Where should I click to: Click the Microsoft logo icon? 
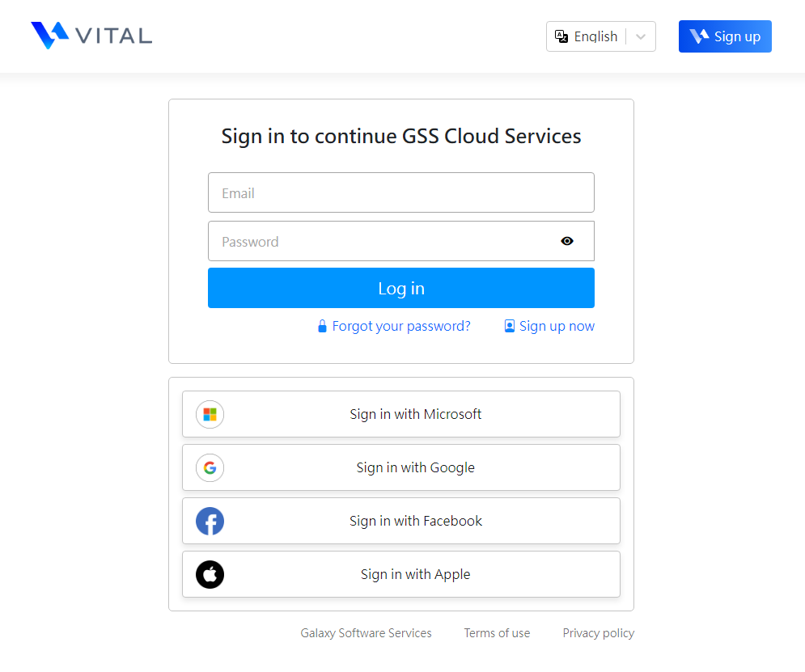210,415
